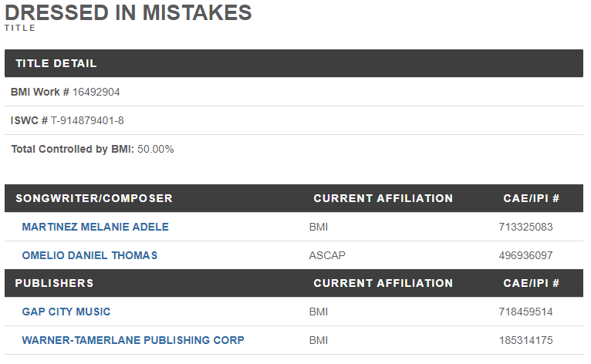Image resolution: width=591 pixels, height=364 pixels.
Task: Click Warner-Tamerlane's IPI number 185314175
Action: click(x=526, y=340)
